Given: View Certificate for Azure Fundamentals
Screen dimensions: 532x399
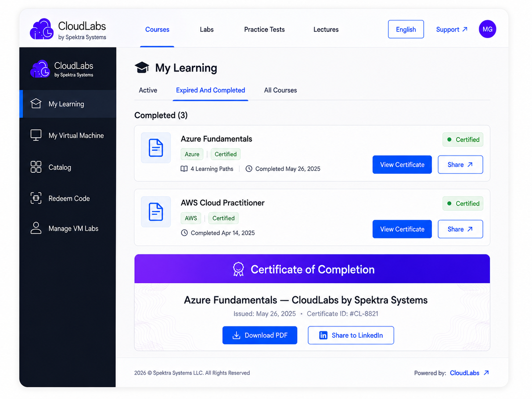Looking at the screenshot, I should pyautogui.click(x=402, y=165).
